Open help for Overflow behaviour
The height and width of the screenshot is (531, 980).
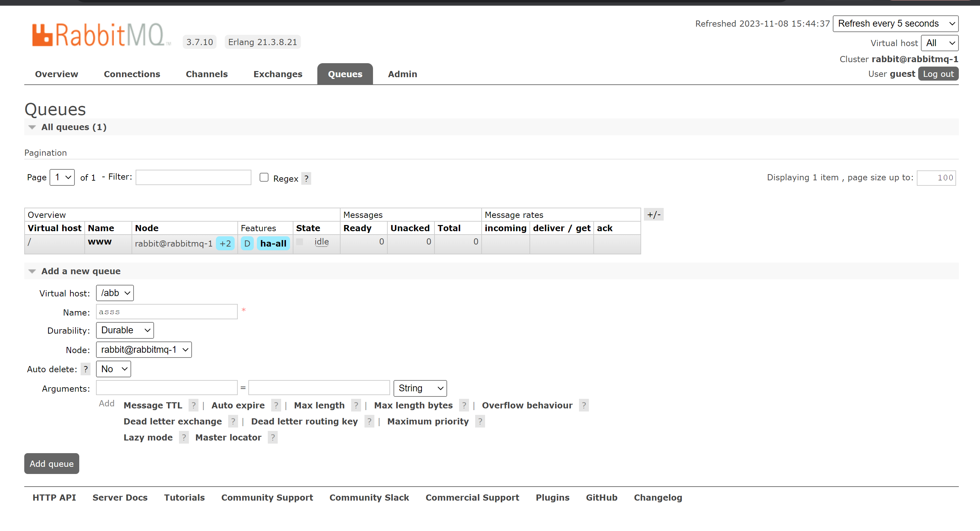pyautogui.click(x=583, y=405)
